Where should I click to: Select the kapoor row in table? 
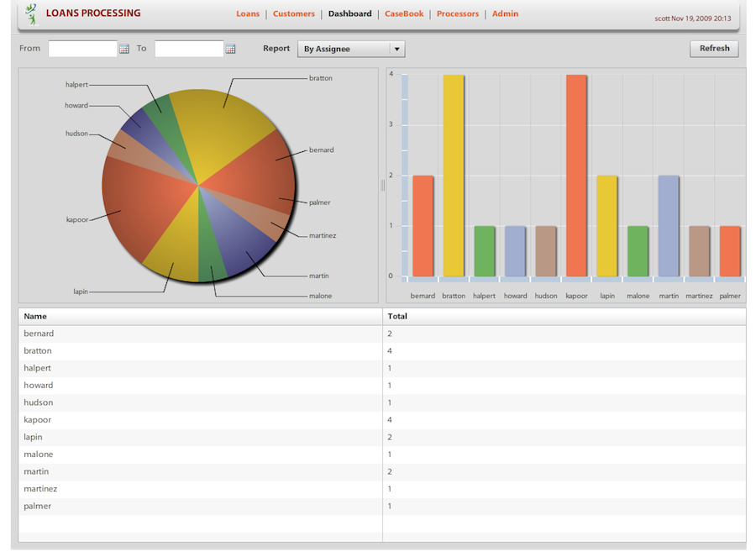pos(382,420)
